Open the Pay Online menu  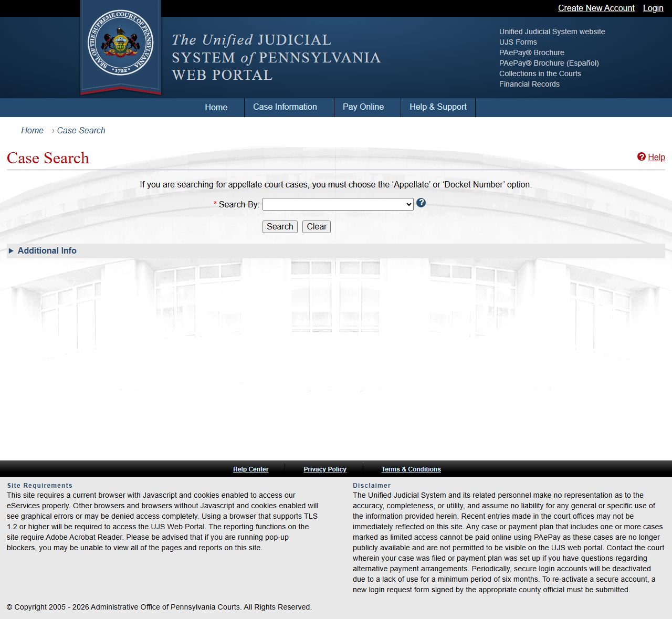coord(363,107)
